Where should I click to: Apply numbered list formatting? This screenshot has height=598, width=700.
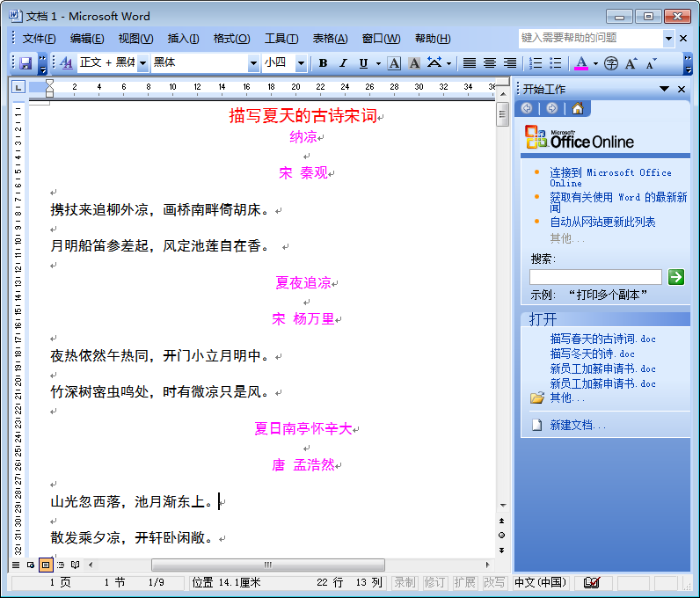click(x=535, y=63)
